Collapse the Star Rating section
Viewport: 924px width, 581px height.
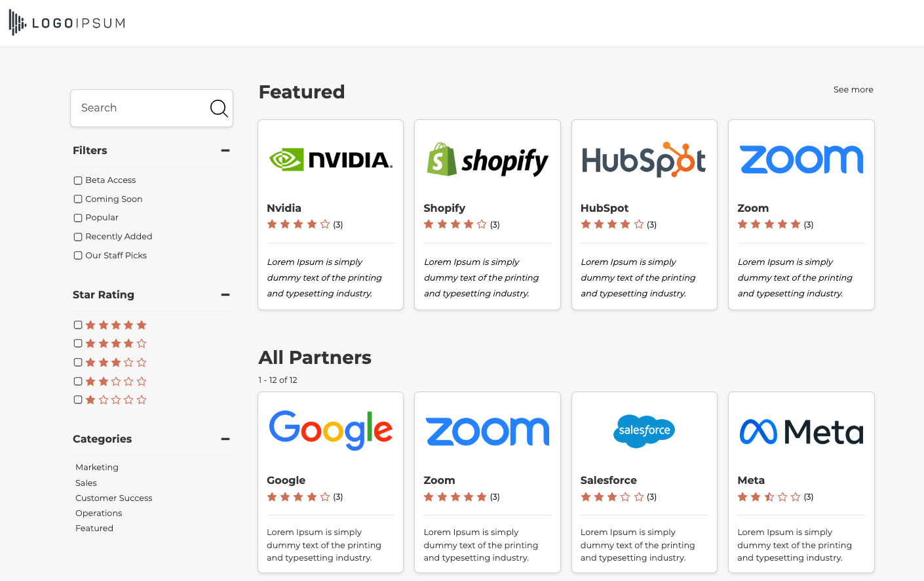[x=225, y=295]
